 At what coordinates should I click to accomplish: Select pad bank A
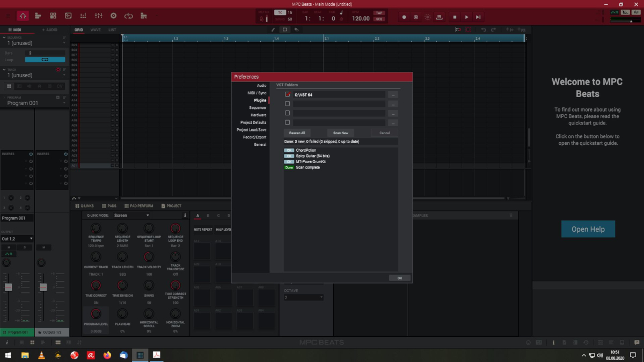tap(197, 216)
